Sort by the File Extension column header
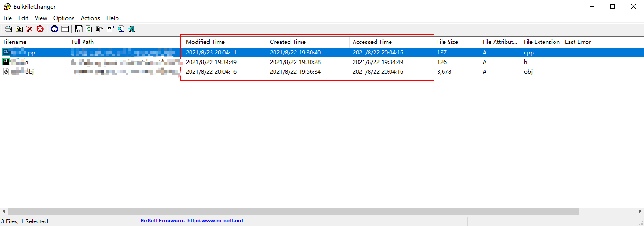The image size is (644, 226). (541, 42)
